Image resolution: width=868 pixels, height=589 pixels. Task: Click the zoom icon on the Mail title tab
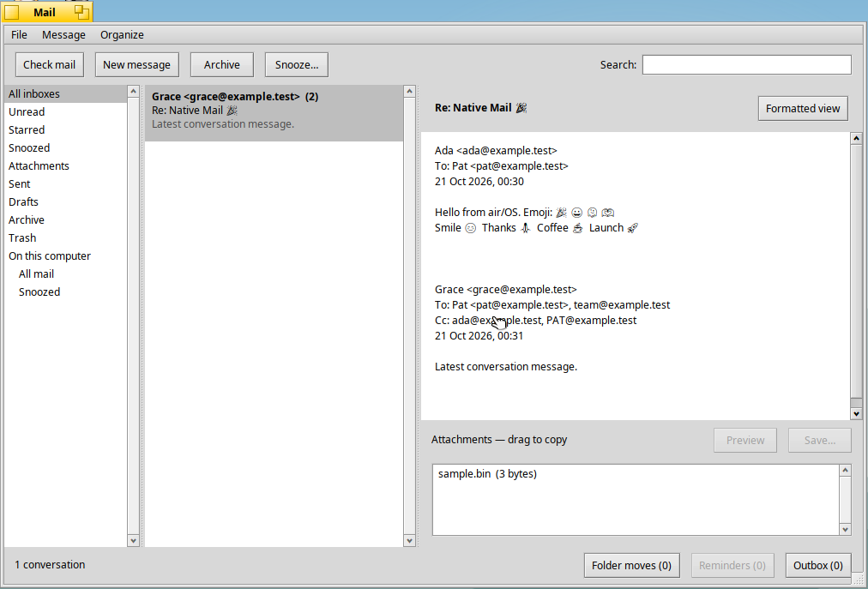click(x=82, y=12)
